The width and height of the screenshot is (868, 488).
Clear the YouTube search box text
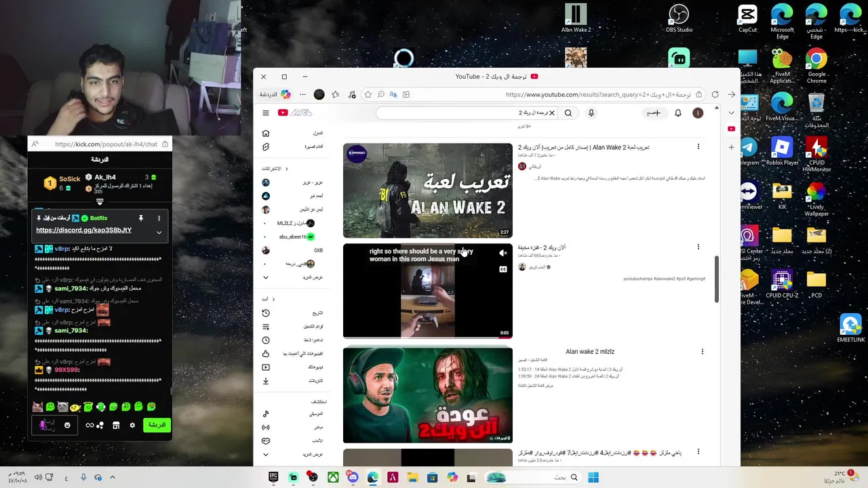[x=552, y=113]
